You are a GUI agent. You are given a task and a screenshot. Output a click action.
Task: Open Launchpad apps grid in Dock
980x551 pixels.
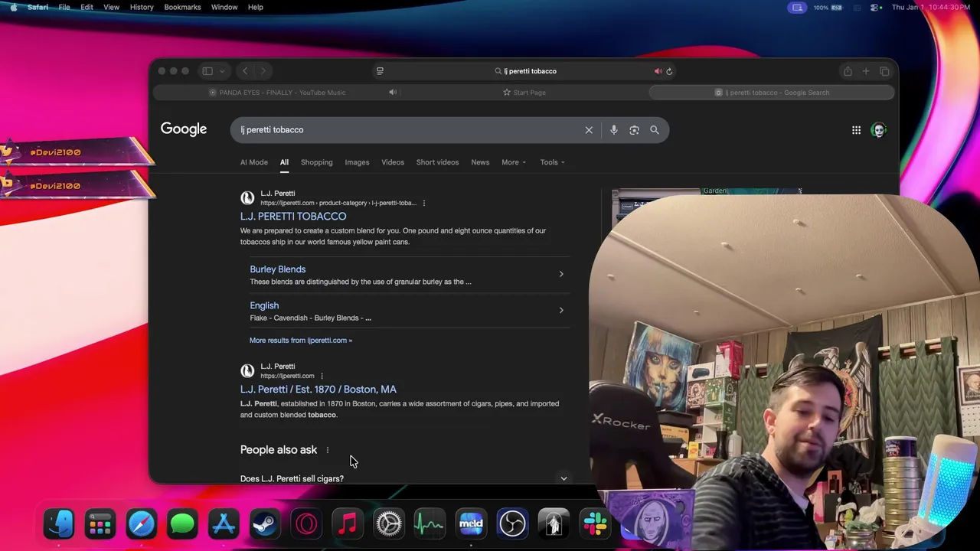click(100, 524)
